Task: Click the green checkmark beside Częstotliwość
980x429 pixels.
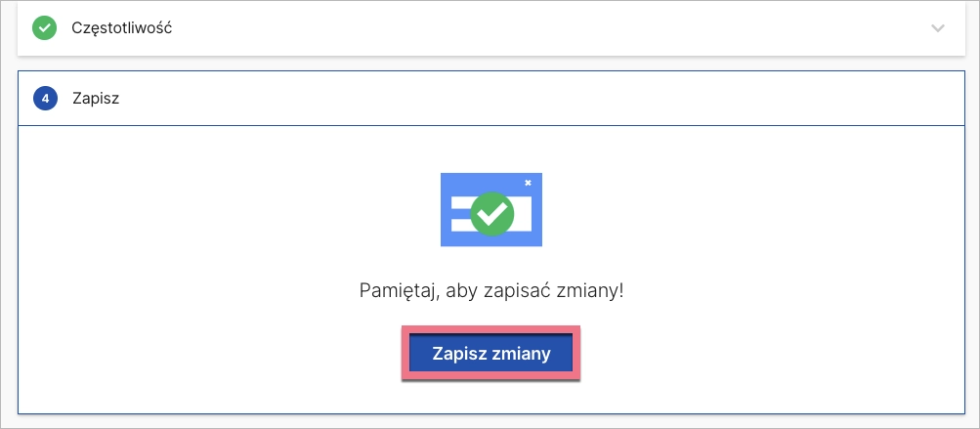Action: click(x=45, y=28)
